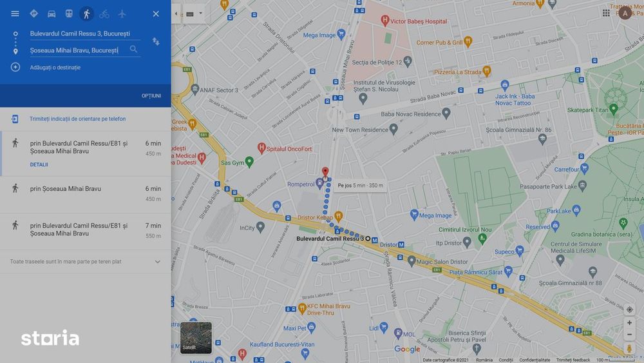This screenshot has height=363, width=644.
Task: Click Mega Image marker near Cimitirul Izvorul Nou
Action: (x=414, y=214)
